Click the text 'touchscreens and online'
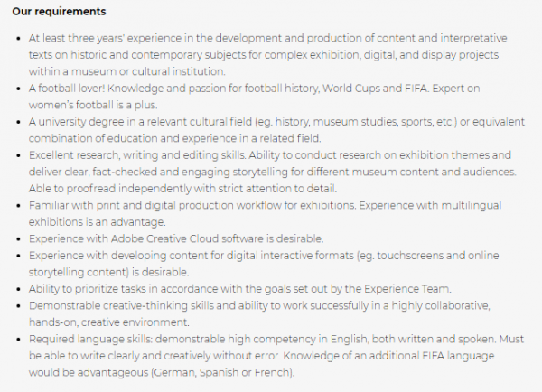Screen dimensions: 542x392 438,256
